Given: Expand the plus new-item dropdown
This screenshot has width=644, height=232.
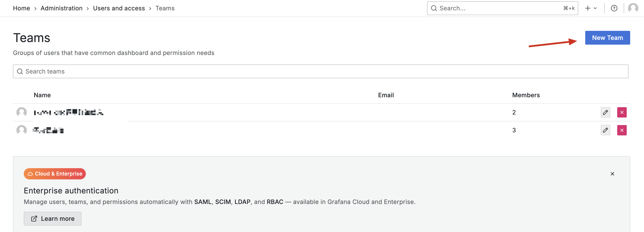Looking at the screenshot, I should (x=591, y=8).
